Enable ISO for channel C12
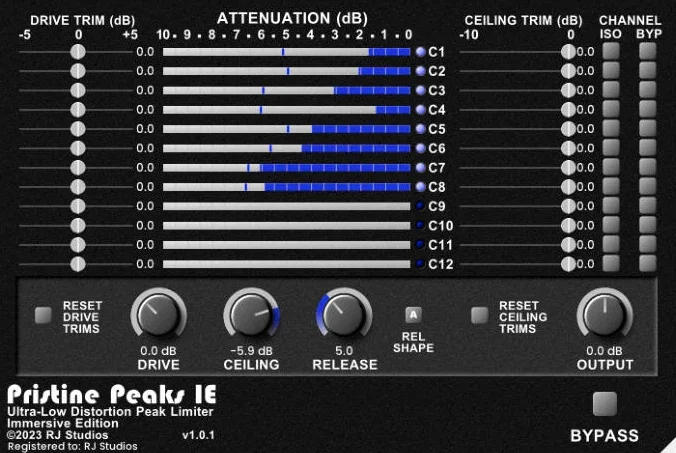 (x=611, y=263)
